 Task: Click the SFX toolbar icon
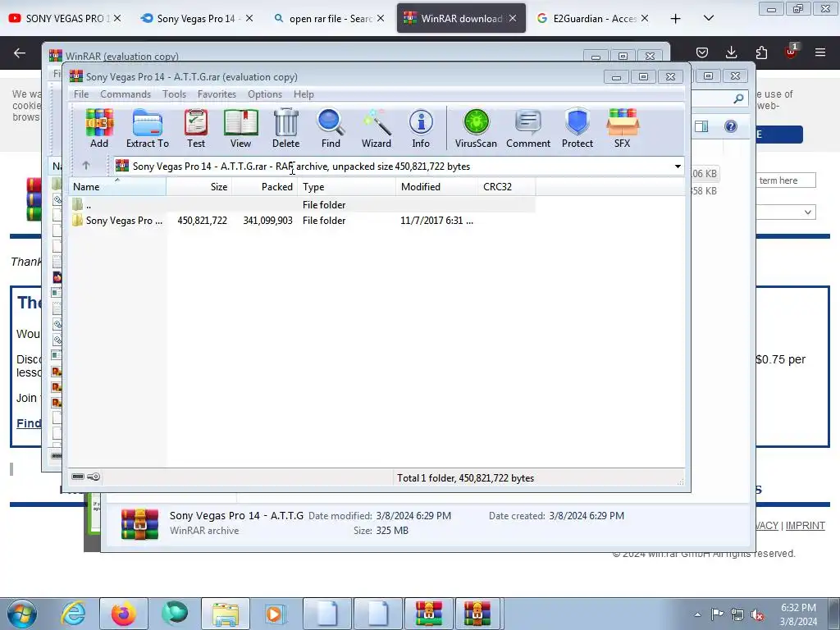[x=622, y=128]
